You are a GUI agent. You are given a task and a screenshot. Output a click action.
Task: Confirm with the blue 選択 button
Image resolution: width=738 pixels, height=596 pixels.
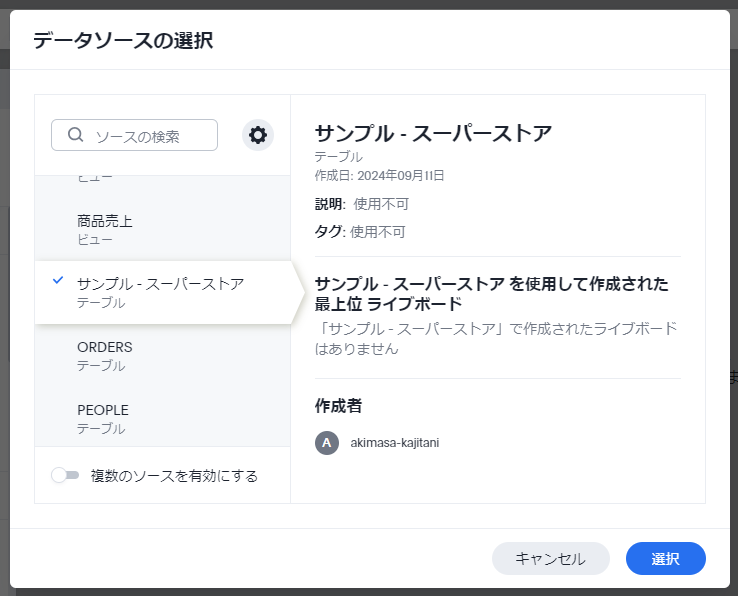pos(665,559)
